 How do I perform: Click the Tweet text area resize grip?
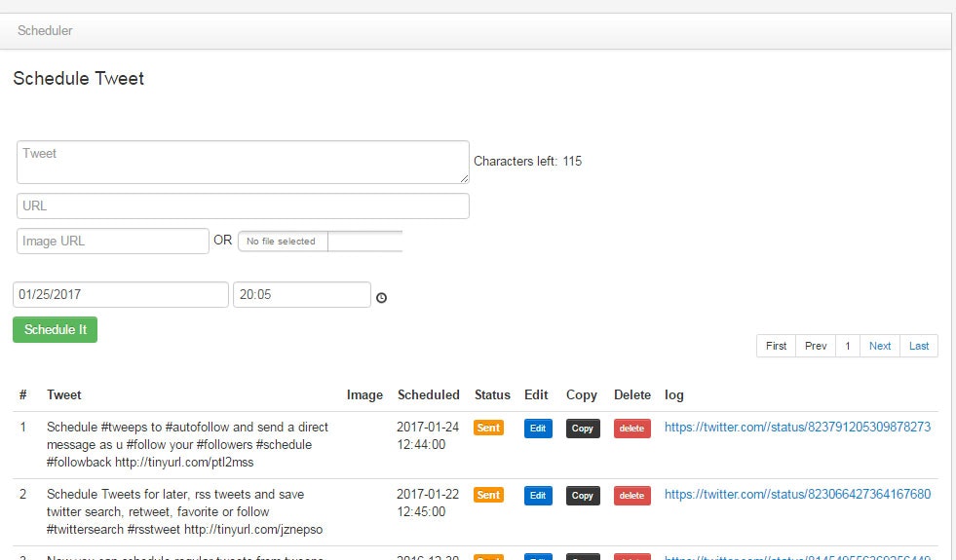465,178
